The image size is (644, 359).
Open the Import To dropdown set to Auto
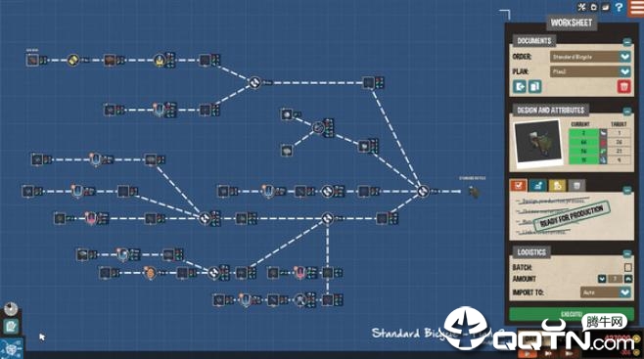[606, 292]
